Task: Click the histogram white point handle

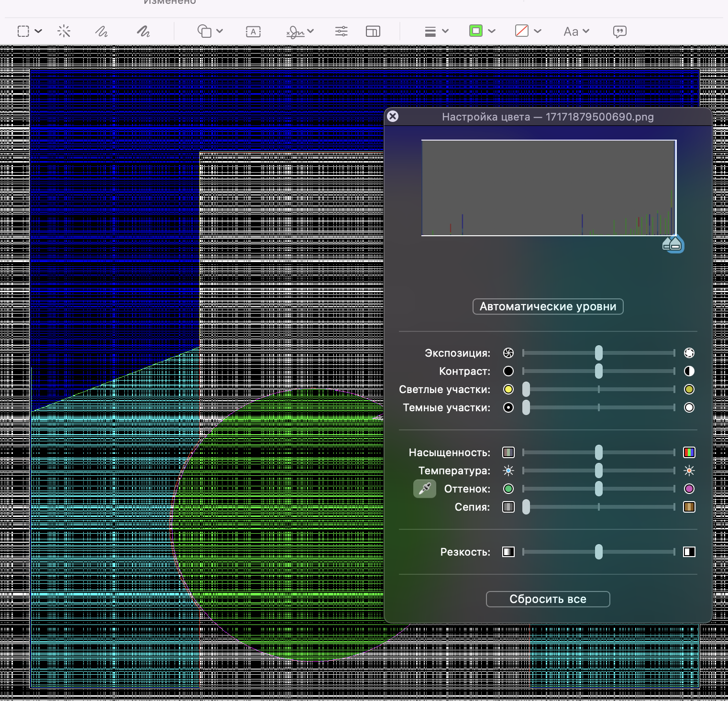Action: coord(675,244)
